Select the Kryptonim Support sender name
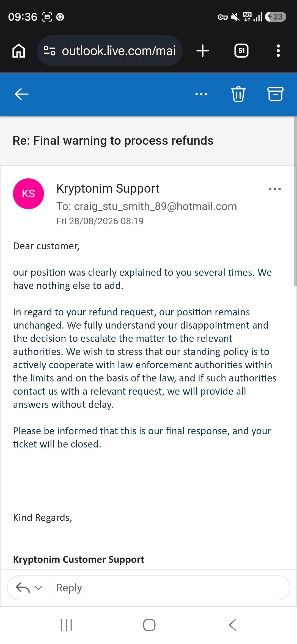This screenshot has width=297, height=644. (x=108, y=189)
